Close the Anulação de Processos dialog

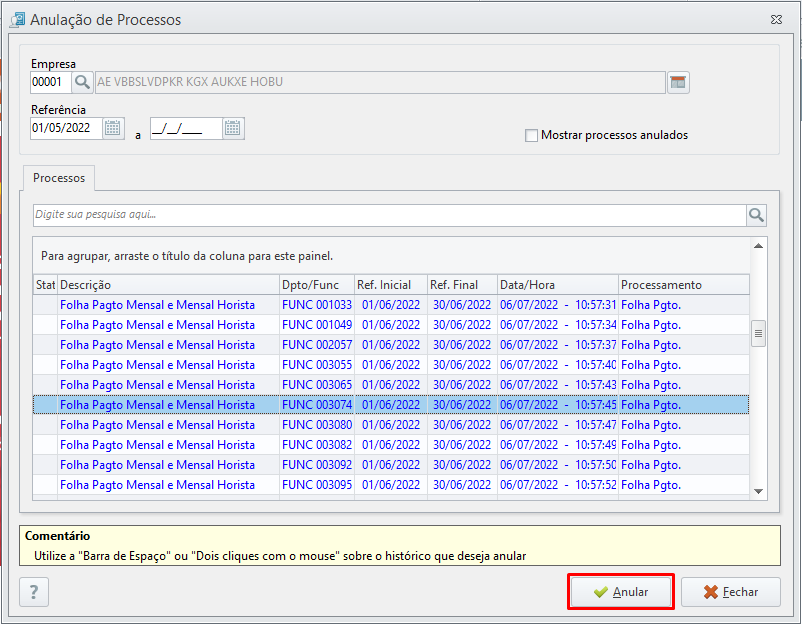click(776, 19)
